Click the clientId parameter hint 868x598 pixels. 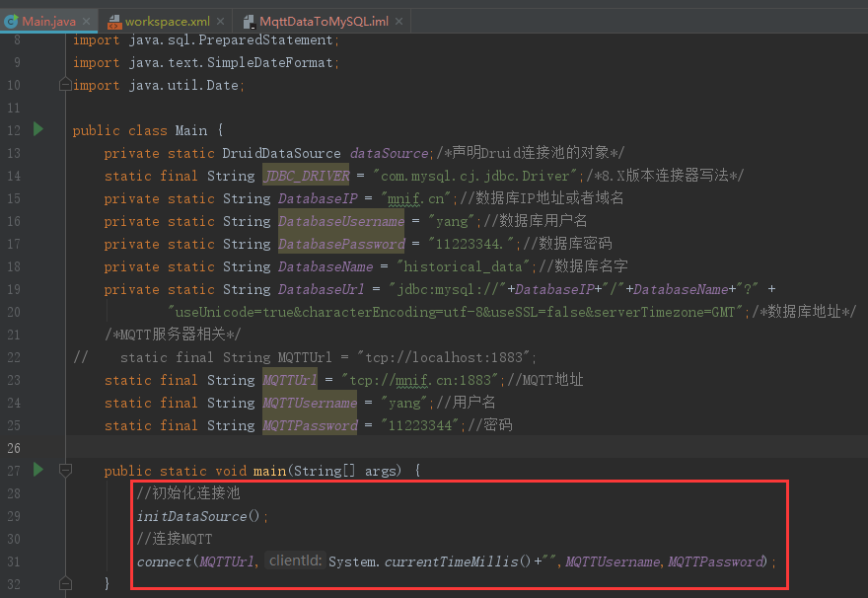coord(295,561)
